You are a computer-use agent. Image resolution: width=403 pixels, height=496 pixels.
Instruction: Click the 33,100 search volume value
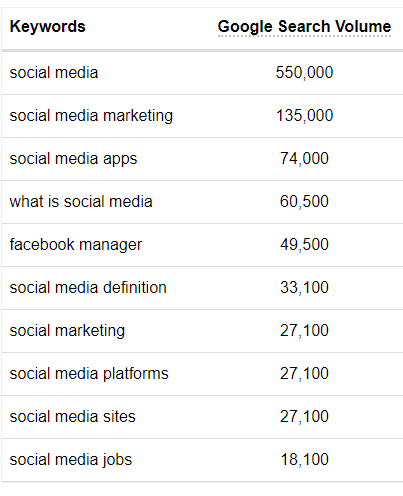[x=304, y=288]
